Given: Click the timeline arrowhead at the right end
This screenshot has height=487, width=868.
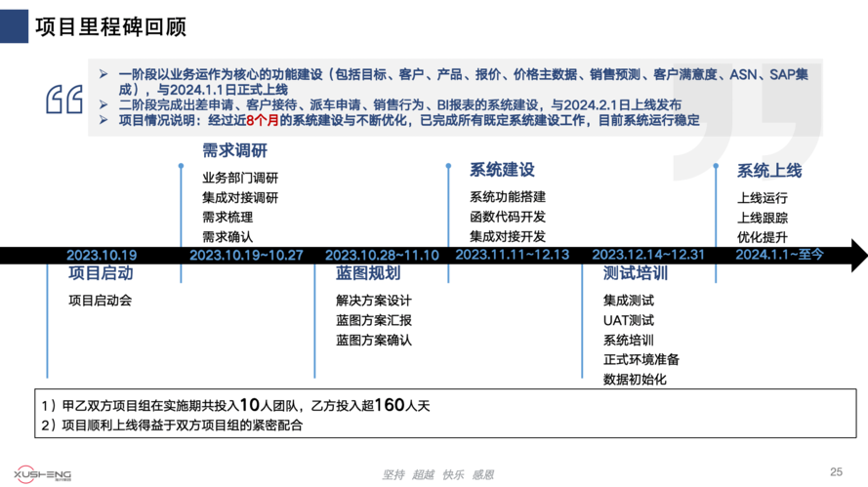Looking at the screenshot, I should pos(859,255).
